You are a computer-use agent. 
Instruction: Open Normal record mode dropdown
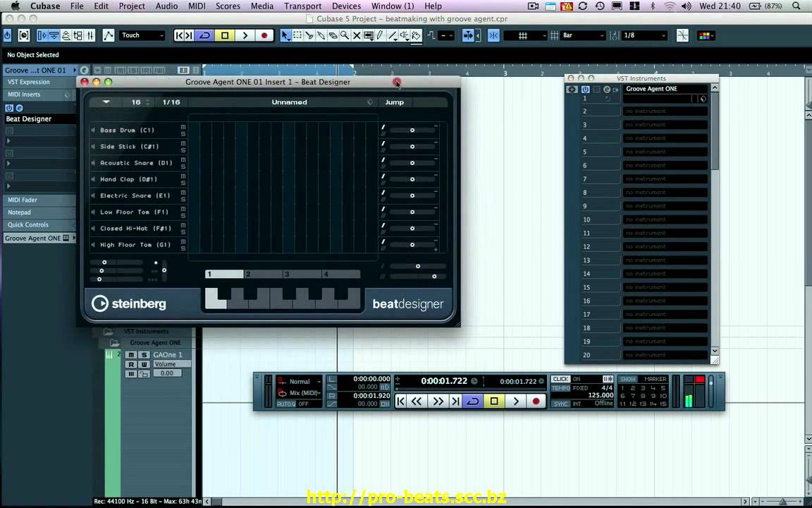pos(304,382)
